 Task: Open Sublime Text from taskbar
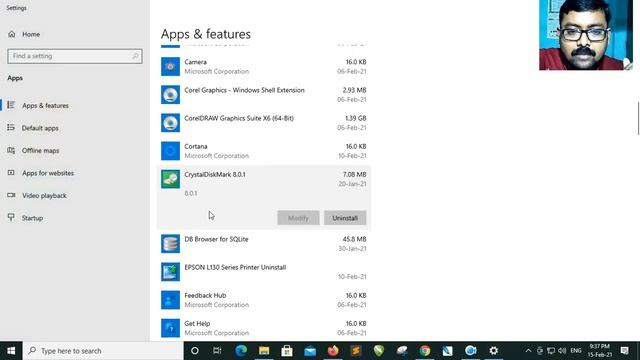356,351
